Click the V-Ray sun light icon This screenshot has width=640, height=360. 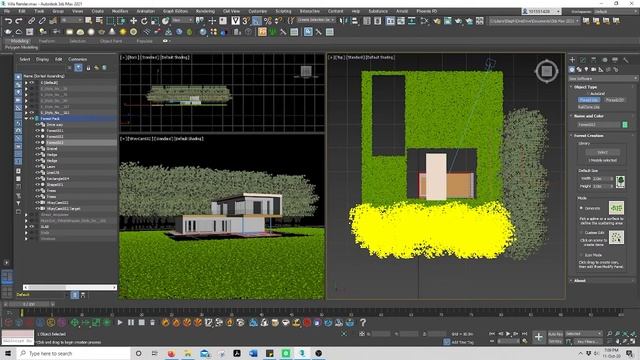(x=123, y=32)
